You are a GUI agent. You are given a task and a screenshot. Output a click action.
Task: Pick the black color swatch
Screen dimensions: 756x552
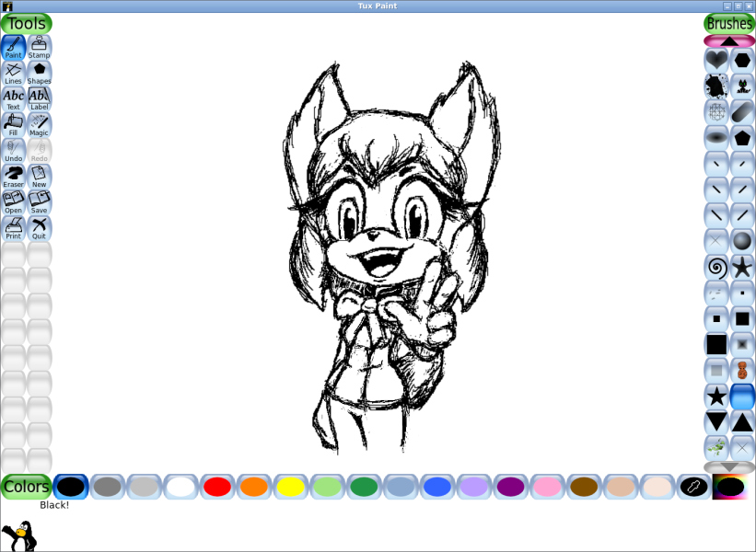tap(71, 487)
